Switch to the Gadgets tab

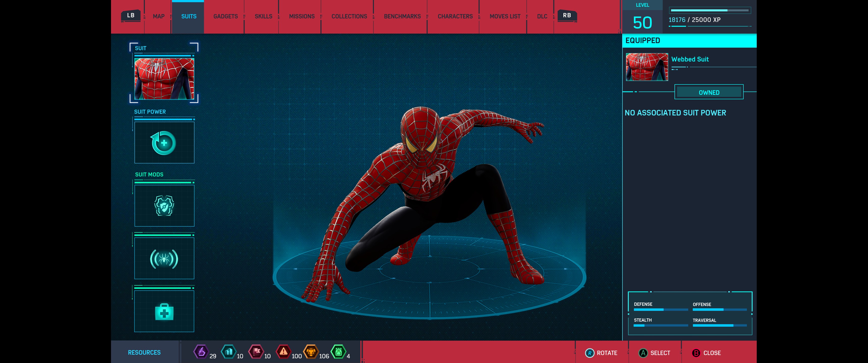click(225, 16)
